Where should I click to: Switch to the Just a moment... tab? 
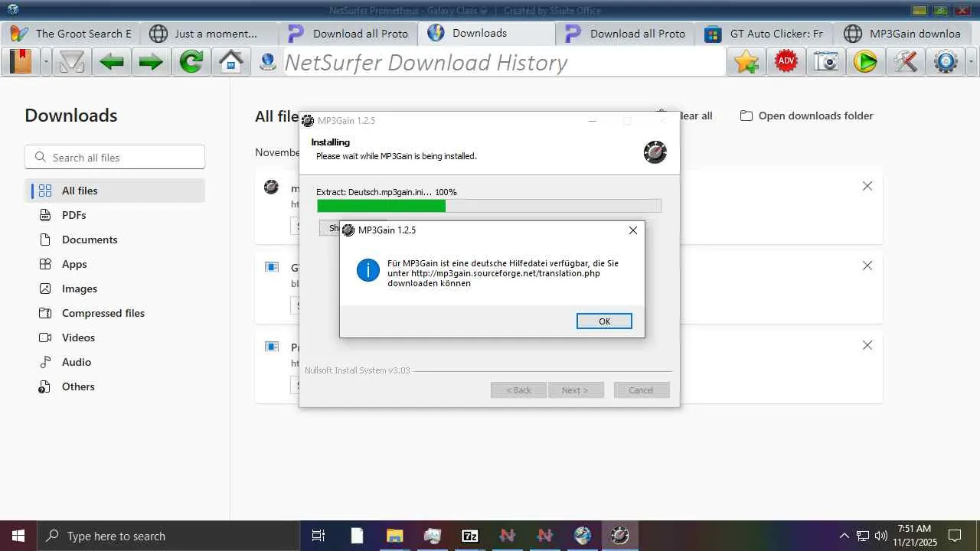point(210,34)
